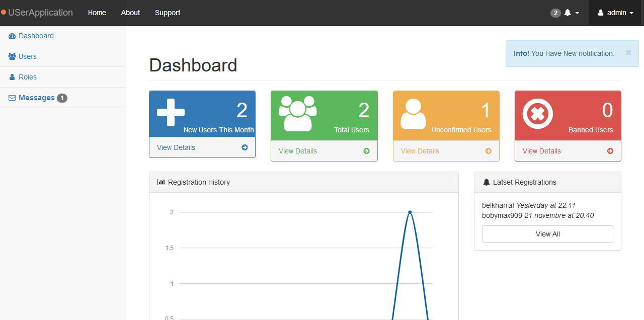Click the arrow icon beside blue View Details

pos(245,147)
